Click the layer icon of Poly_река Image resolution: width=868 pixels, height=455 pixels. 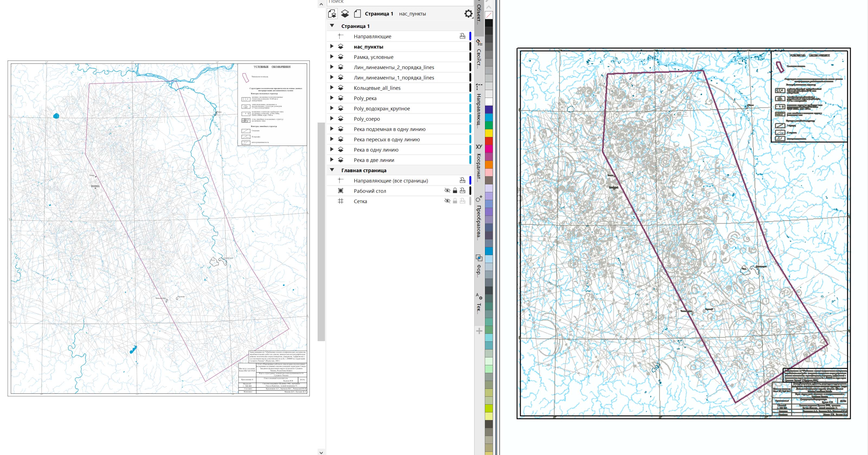[341, 98]
